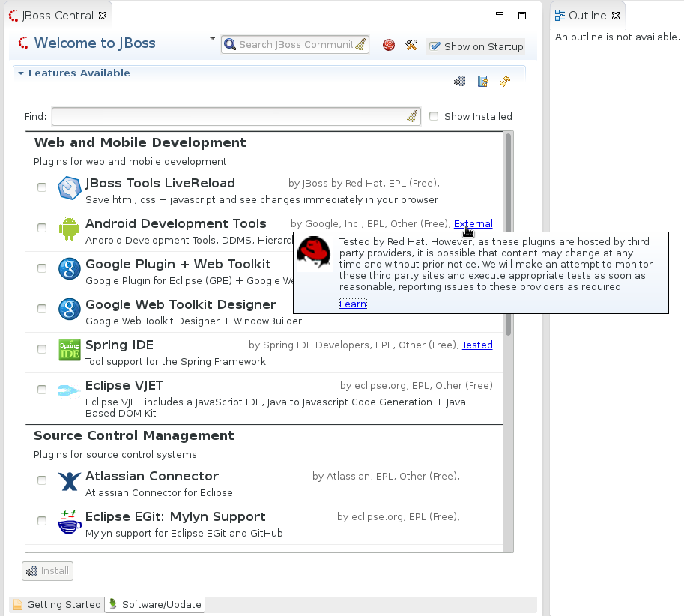Screen dimensions: 684x616
Task: Click the JBoss Tools LiveReload icon
Action: pyautogui.click(x=70, y=188)
